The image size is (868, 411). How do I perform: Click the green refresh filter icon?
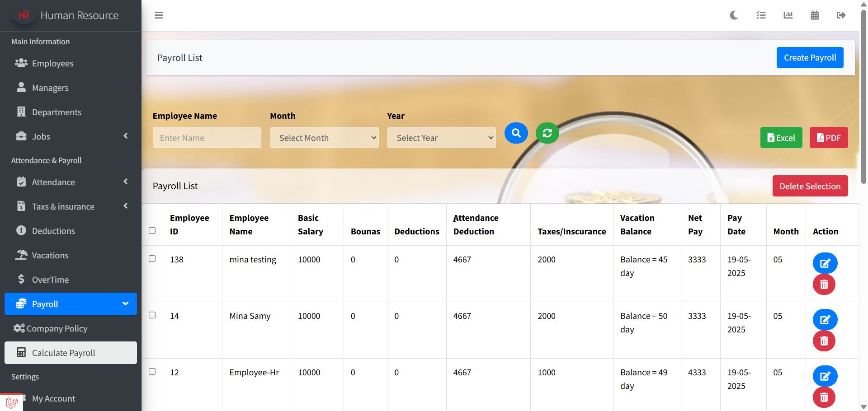click(547, 133)
